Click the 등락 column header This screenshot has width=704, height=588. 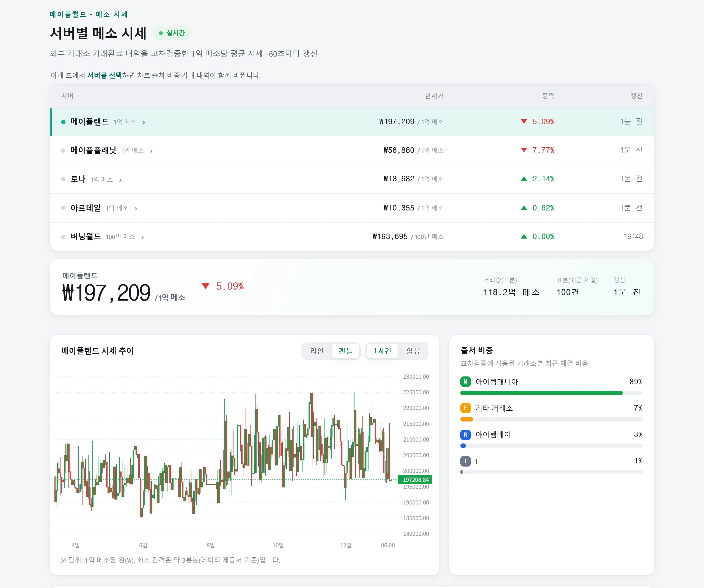click(548, 96)
